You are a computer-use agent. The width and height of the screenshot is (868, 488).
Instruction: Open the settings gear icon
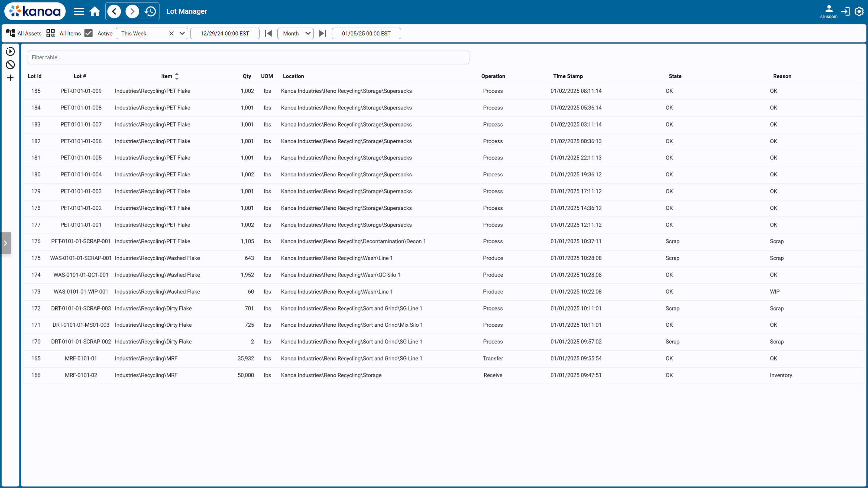tap(859, 12)
